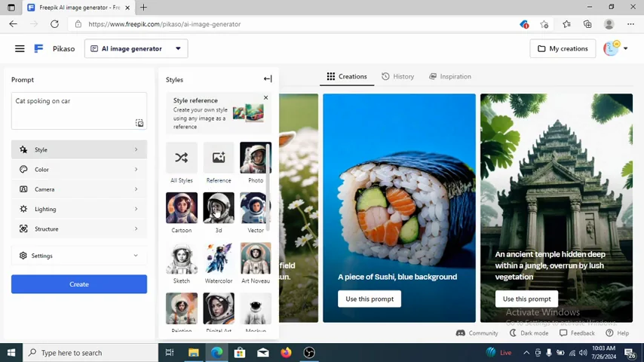
Task: Switch to the History tab
Action: pyautogui.click(x=397, y=76)
